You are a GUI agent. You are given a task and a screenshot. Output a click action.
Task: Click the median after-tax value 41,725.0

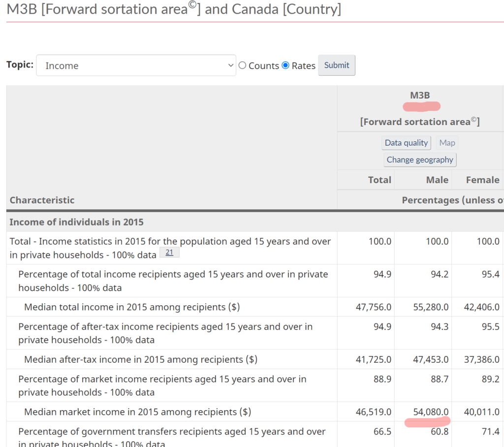point(374,359)
